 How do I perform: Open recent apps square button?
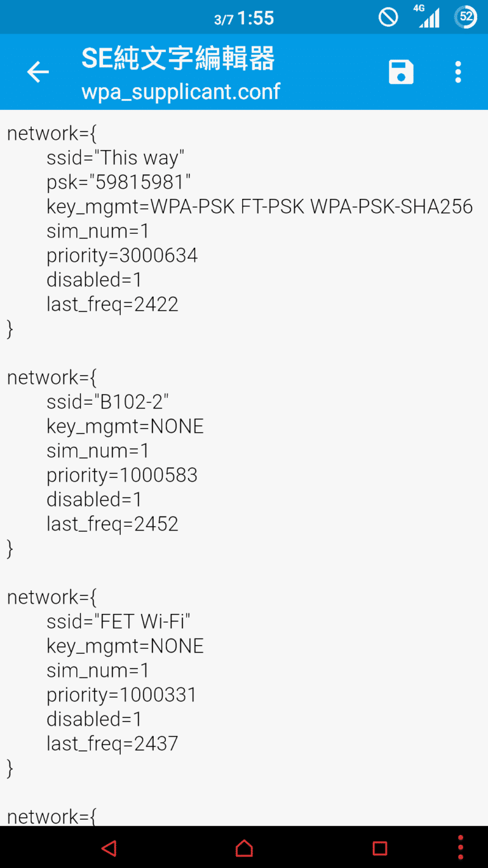380,847
